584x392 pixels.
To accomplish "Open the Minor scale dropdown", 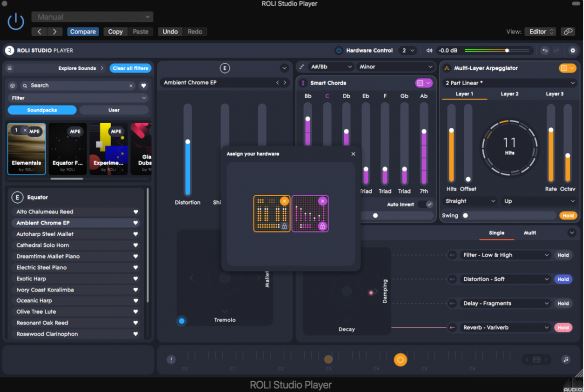I will (396, 67).
